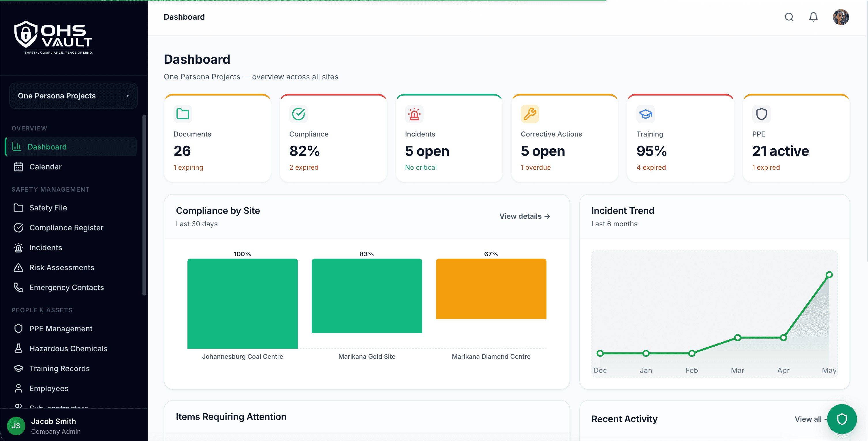Screen dimensions: 868x441
Task: Click the JS avatar for Jacob Smith
Action: click(x=16, y=426)
